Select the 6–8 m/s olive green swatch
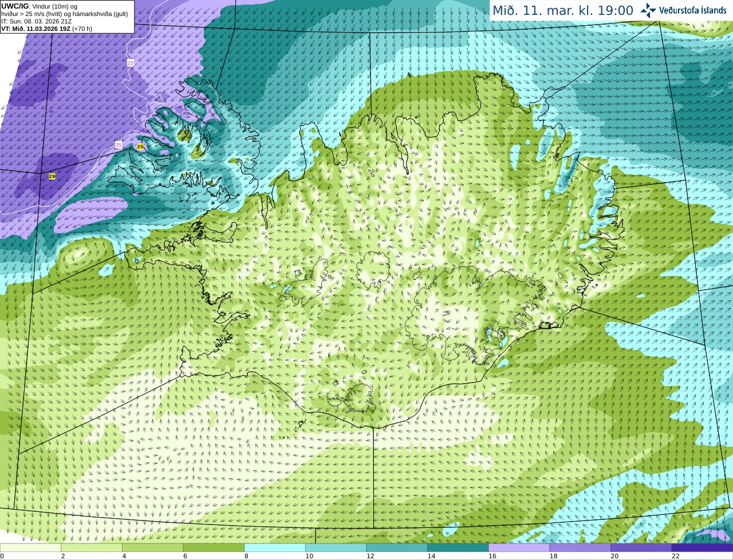 tap(214, 547)
